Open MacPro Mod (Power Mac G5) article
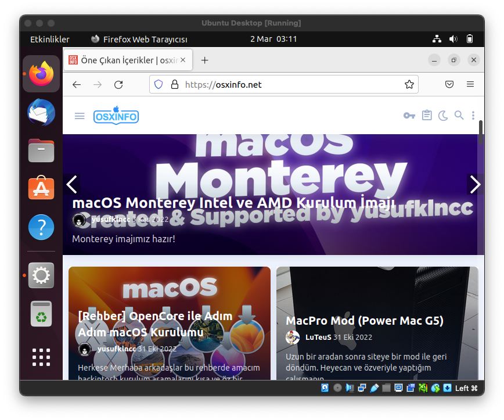This screenshot has height=420, width=504. click(x=364, y=321)
